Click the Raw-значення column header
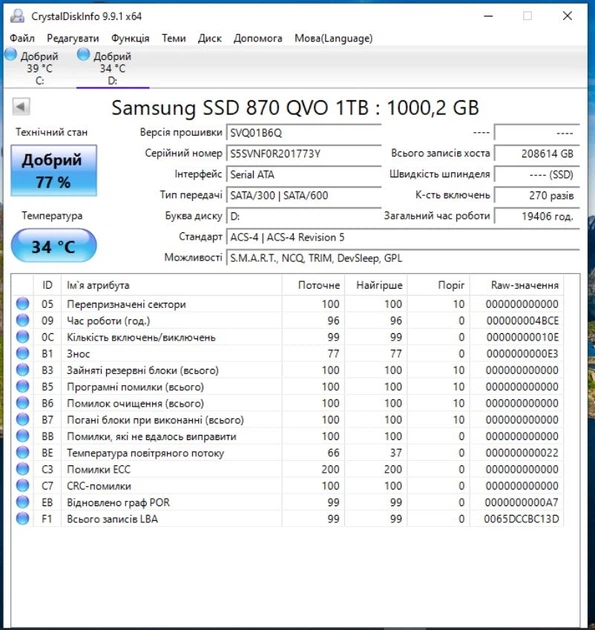 (517, 285)
